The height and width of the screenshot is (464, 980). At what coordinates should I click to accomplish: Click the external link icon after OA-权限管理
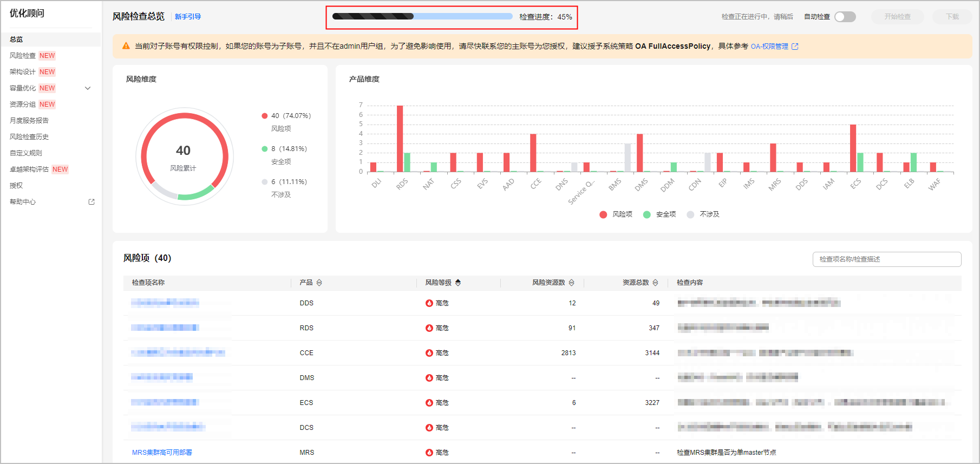pos(795,47)
